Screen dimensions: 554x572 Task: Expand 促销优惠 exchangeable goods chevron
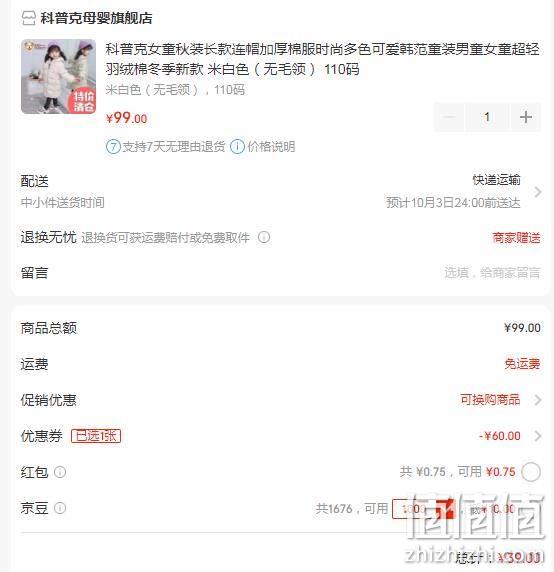click(537, 400)
